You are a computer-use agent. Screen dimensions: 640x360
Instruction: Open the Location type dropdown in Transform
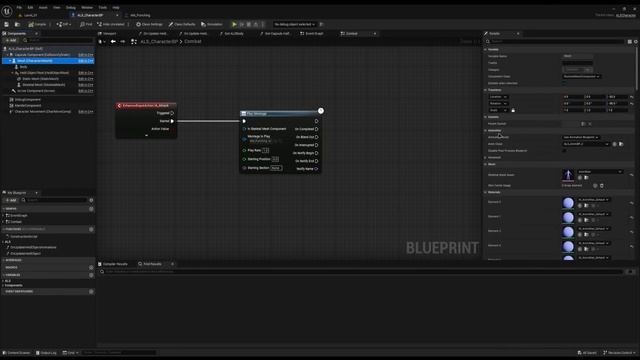[498, 97]
